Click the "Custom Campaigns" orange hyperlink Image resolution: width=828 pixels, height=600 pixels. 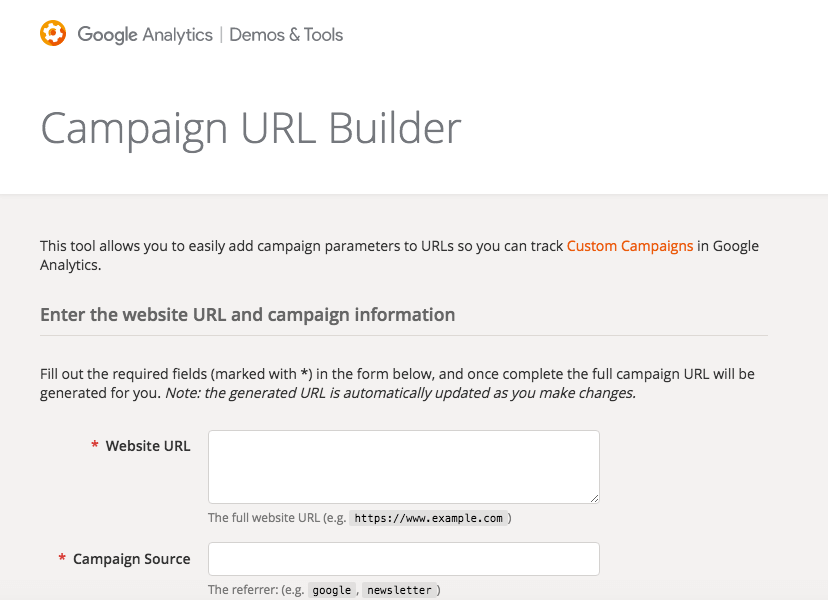[629, 245]
